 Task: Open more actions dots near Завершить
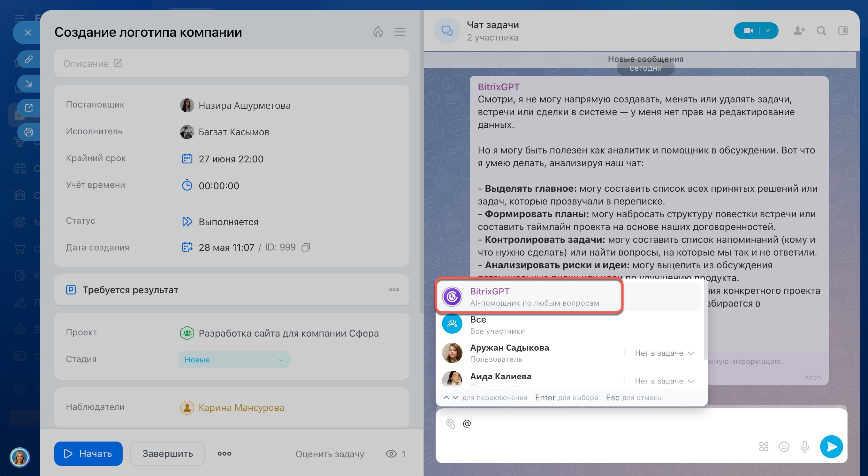coord(224,454)
